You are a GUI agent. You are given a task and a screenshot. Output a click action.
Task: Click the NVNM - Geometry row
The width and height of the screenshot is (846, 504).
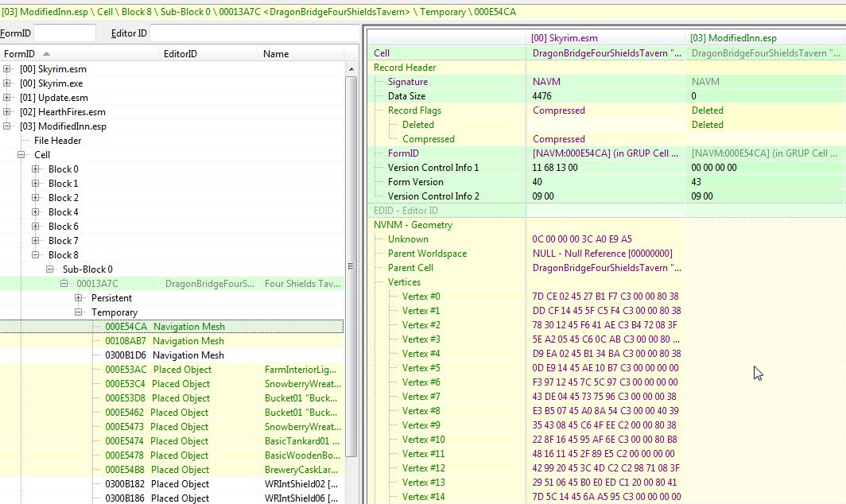click(x=607, y=225)
